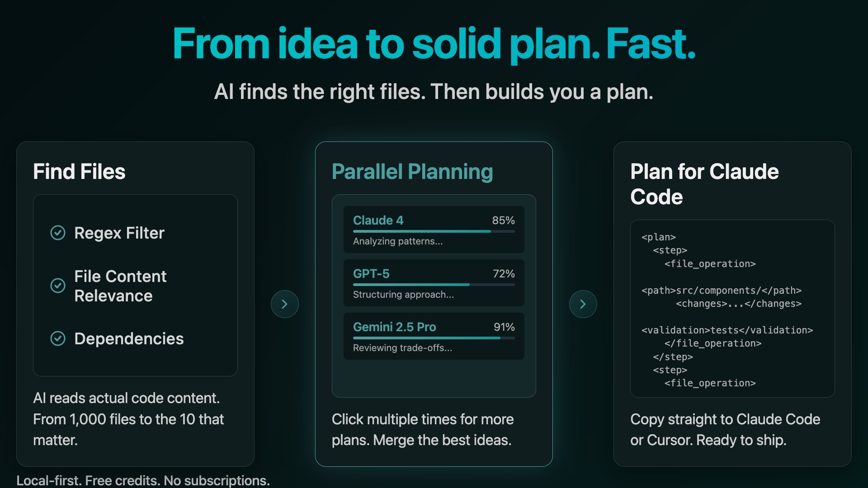Click the Gemini 2.5 Pro progress bar
This screenshot has width=868, height=488.
[434, 338]
